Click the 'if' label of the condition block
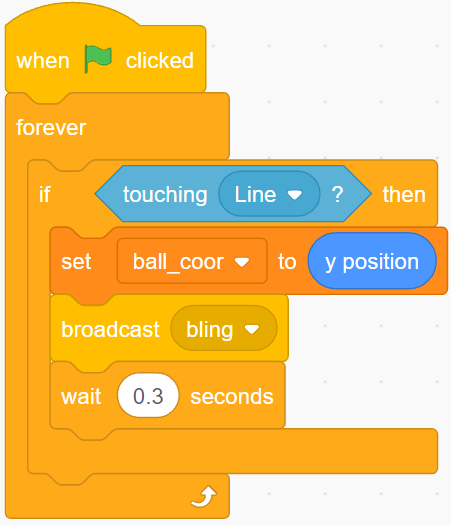 pos(45,194)
